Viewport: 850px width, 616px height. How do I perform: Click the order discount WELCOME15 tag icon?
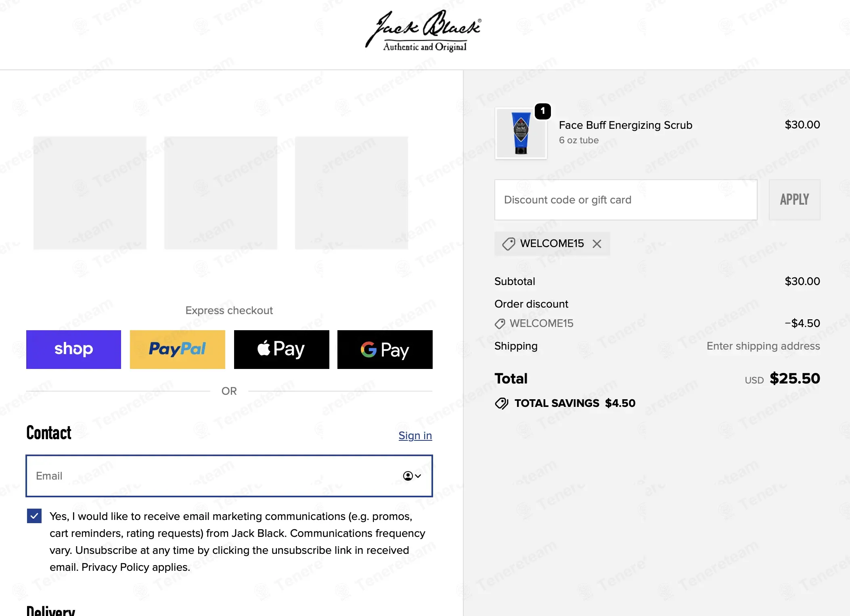tap(500, 324)
